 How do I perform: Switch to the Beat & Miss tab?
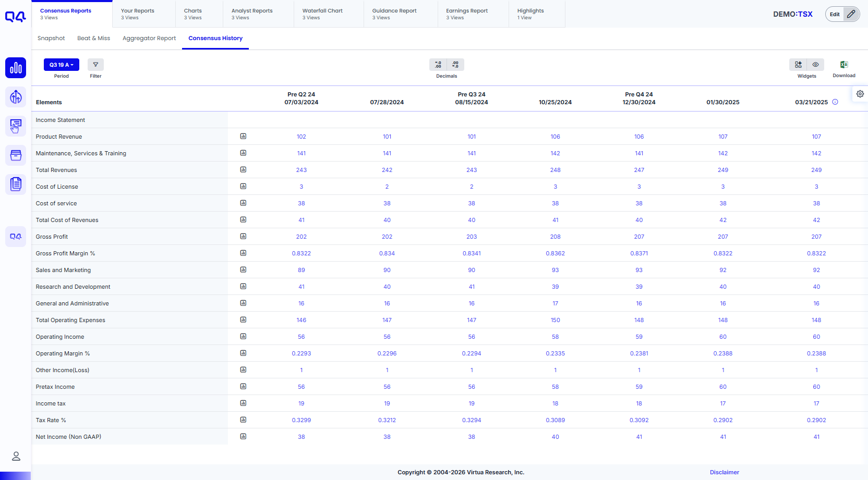click(94, 38)
